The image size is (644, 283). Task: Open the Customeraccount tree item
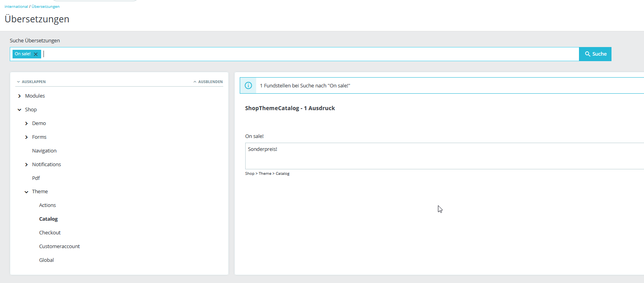pyautogui.click(x=60, y=247)
